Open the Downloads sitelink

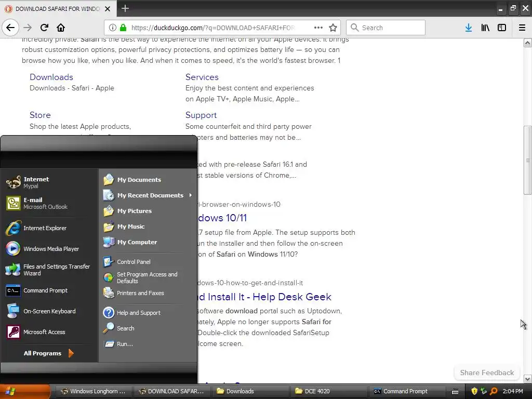click(51, 77)
